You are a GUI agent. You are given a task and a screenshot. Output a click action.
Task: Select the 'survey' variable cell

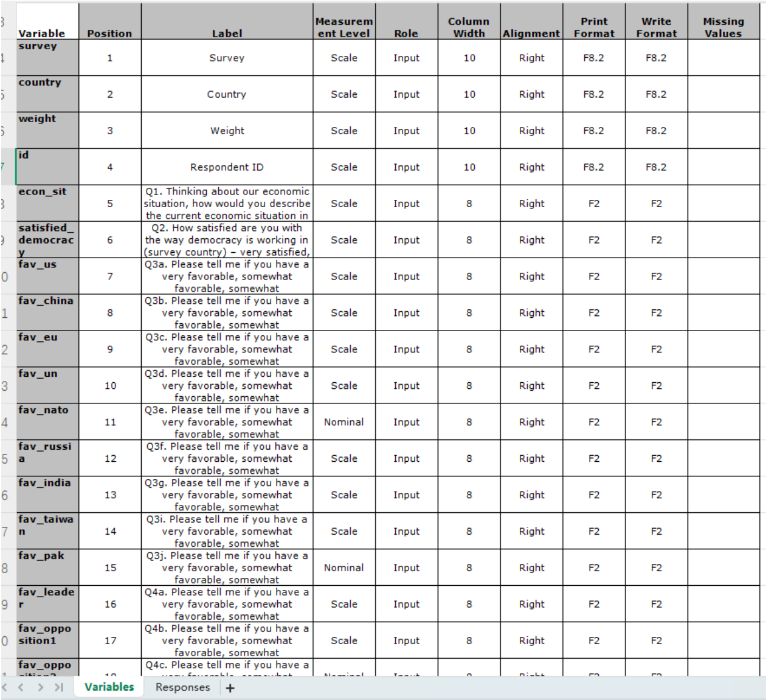tap(47, 58)
